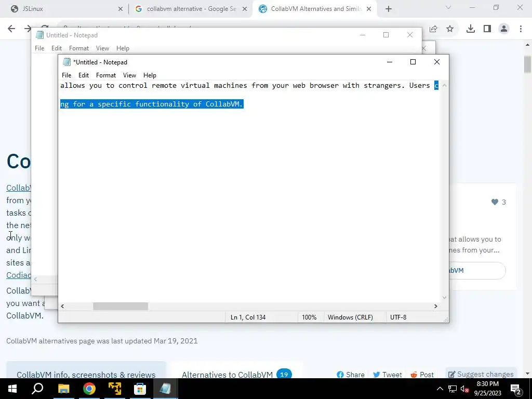Share on Facebook
Viewport: 532px width, 399px height.
click(x=351, y=375)
